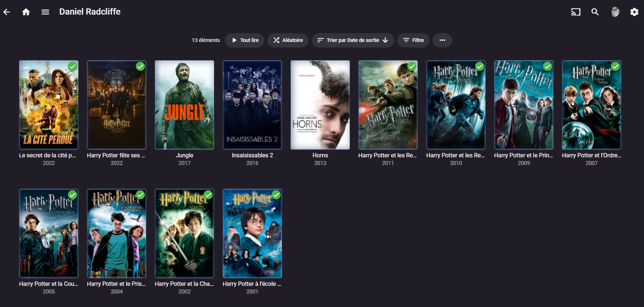The image size is (644, 307).
Task: Open the 2001 Harry Potter poster
Action: click(x=252, y=233)
